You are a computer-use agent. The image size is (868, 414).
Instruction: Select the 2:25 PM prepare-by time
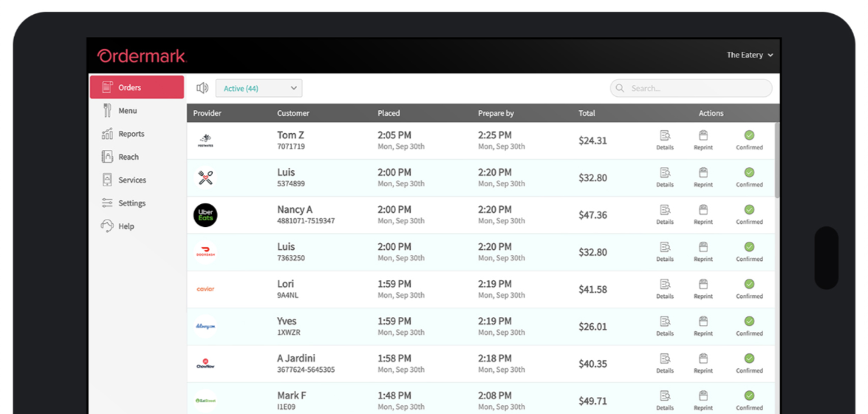(x=495, y=135)
